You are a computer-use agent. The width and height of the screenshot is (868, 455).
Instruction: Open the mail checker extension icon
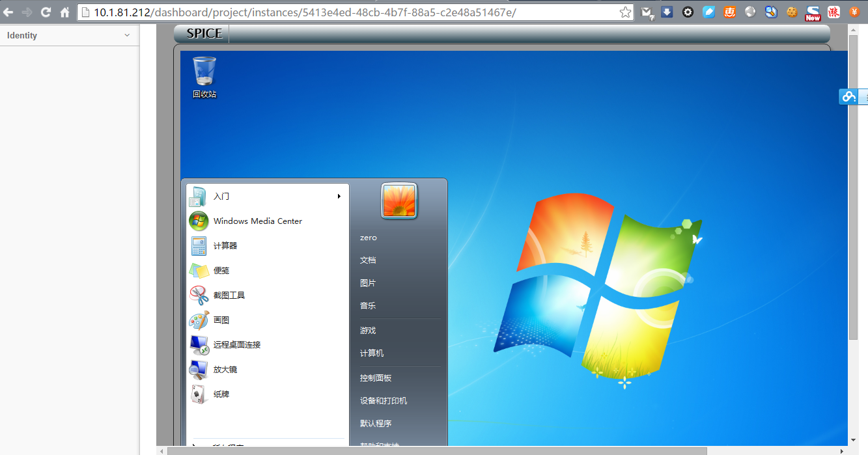tap(647, 12)
